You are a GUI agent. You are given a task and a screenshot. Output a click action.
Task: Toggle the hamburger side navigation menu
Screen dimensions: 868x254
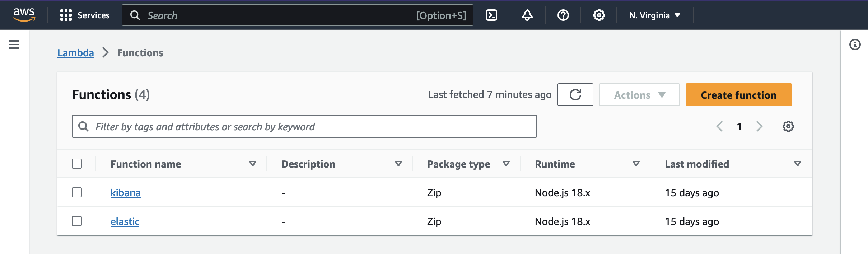(14, 44)
